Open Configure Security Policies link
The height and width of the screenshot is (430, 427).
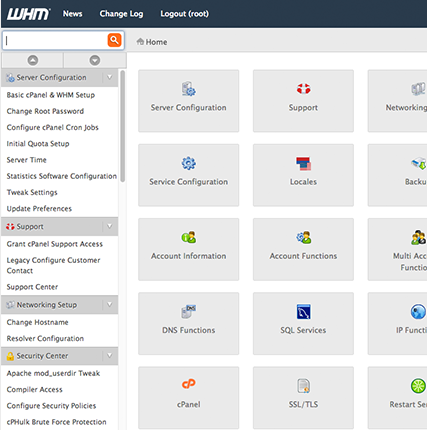51,406
